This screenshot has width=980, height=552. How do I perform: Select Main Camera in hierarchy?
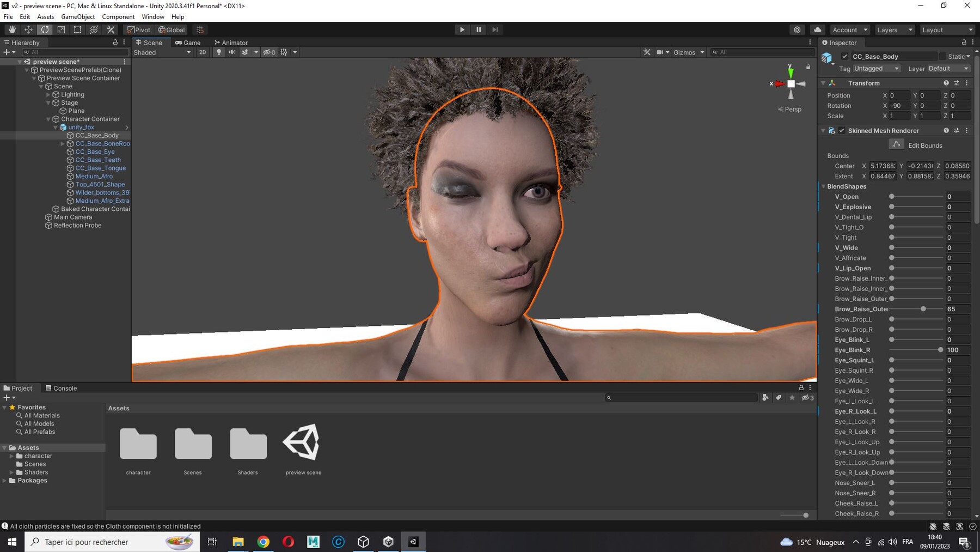pyautogui.click(x=73, y=217)
